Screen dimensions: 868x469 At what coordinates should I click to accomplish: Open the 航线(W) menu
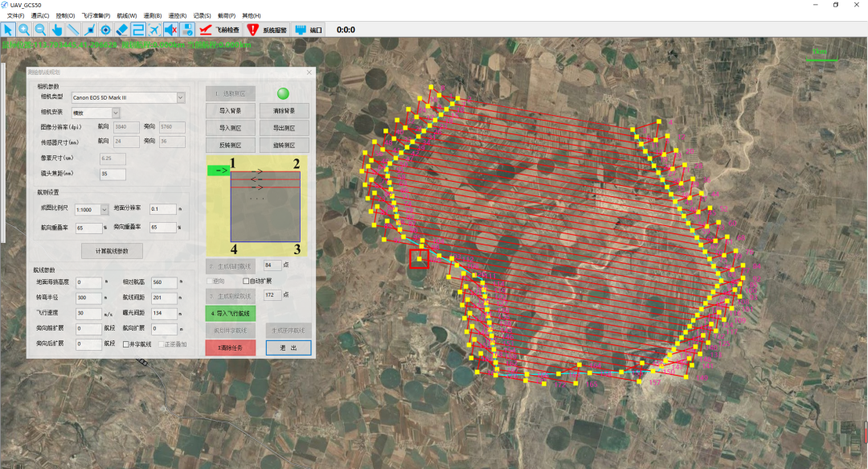pos(127,15)
